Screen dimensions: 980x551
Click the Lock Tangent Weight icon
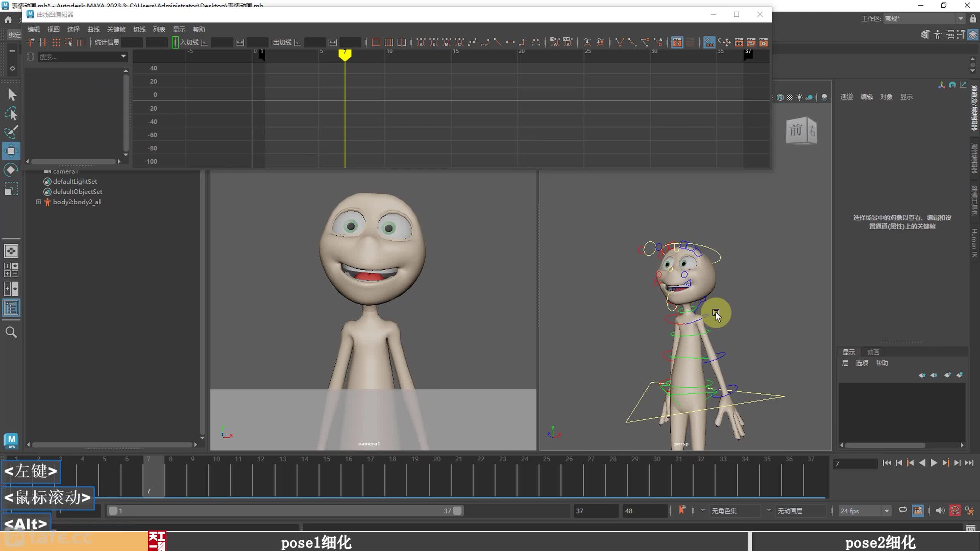658,42
